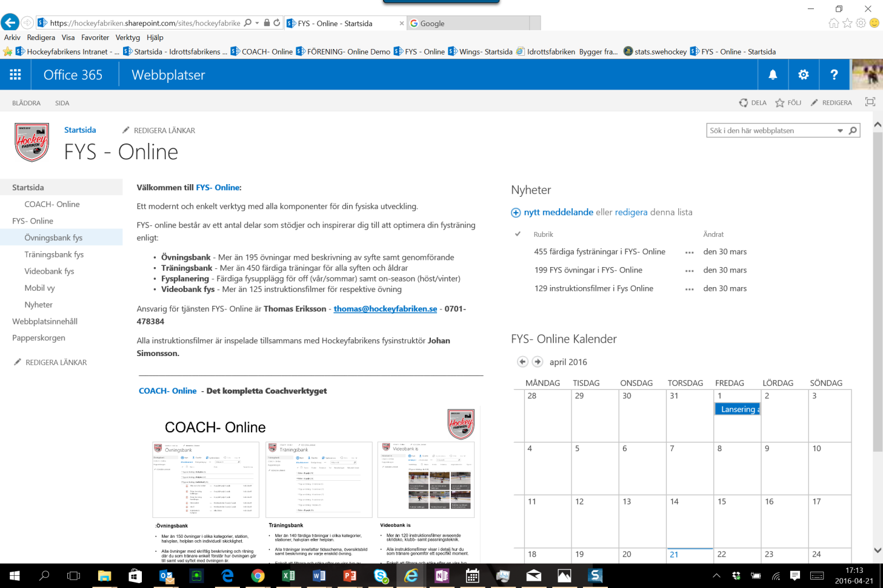The image size is (883, 588).
Task: Open menu for 455 färdiga fysträningar item
Action: pos(689,253)
